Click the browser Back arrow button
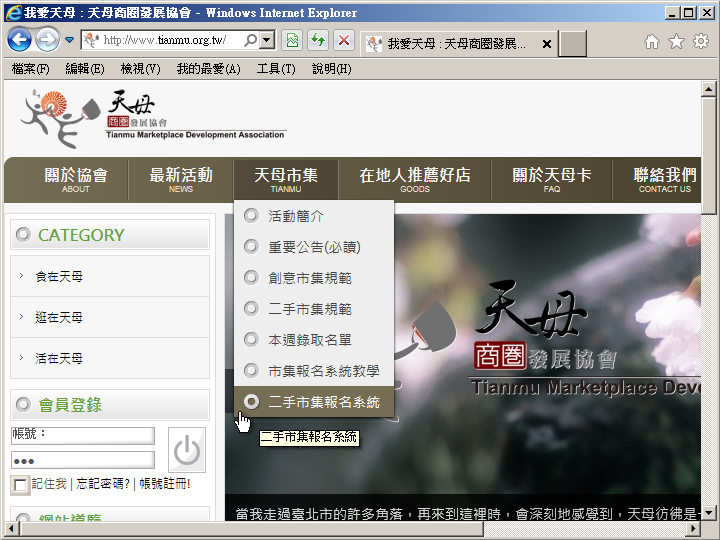Screen dimensions: 720x540 click(x=19, y=40)
